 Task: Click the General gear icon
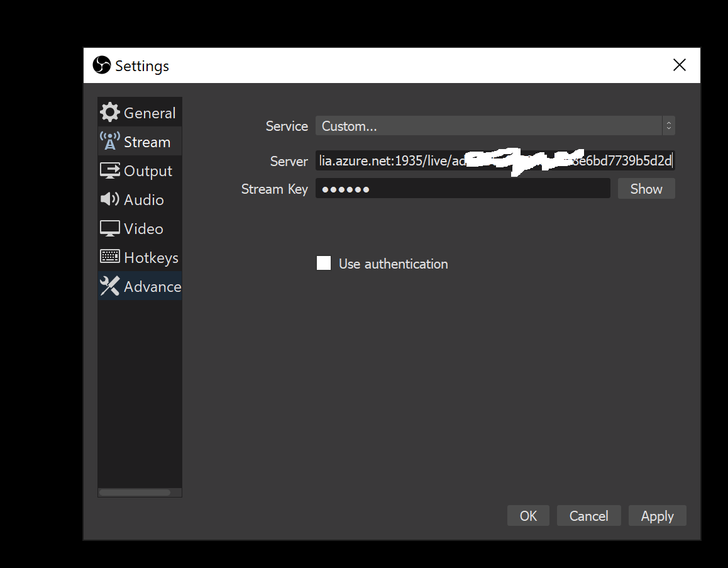(x=110, y=113)
